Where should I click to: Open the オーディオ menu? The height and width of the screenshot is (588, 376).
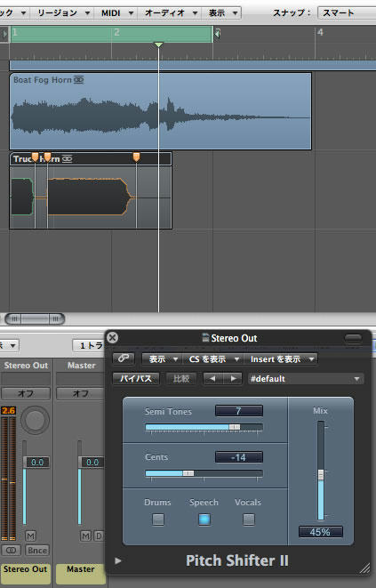coord(170,13)
